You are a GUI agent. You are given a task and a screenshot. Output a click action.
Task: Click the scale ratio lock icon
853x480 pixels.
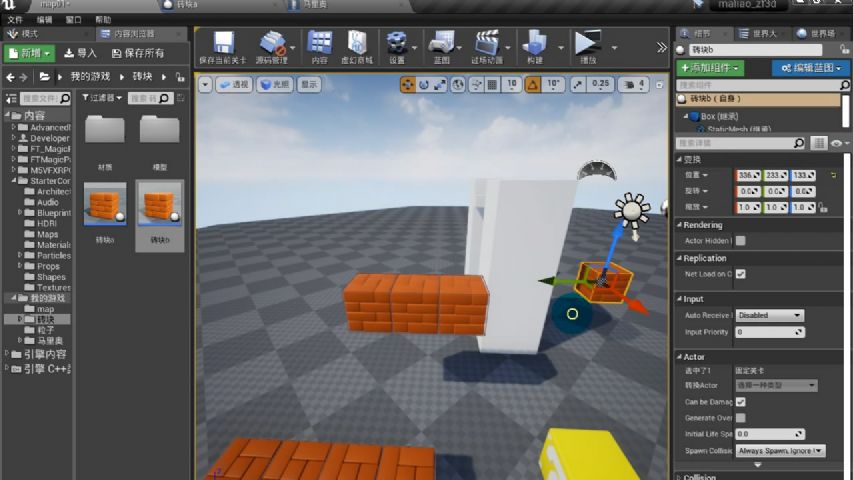coord(823,207)
